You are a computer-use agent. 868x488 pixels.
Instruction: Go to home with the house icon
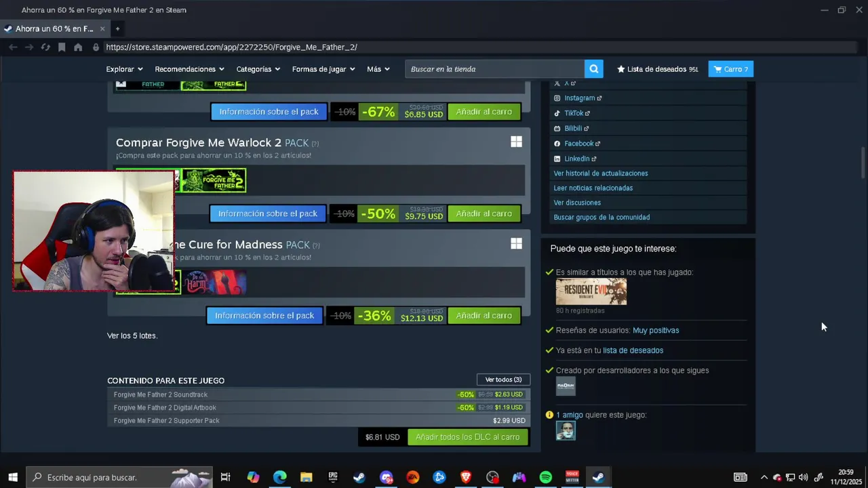click(78, 47)
